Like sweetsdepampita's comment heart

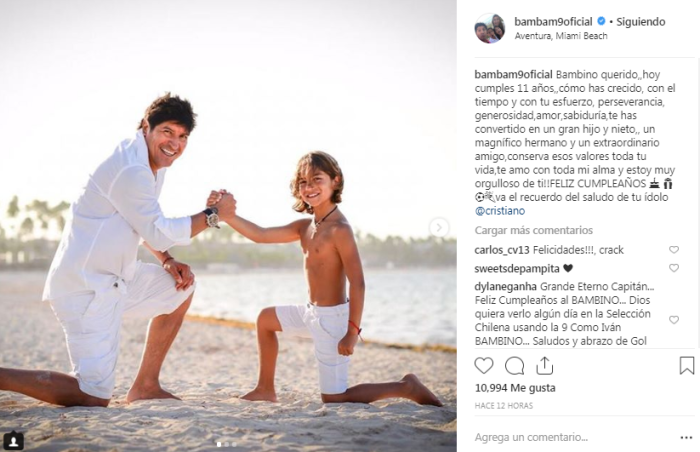point(674,268)
